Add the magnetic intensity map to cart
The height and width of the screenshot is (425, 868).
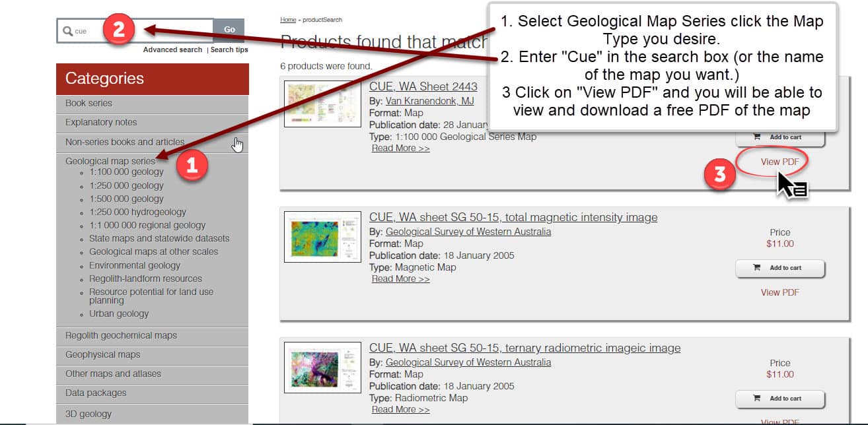(780, 268)
